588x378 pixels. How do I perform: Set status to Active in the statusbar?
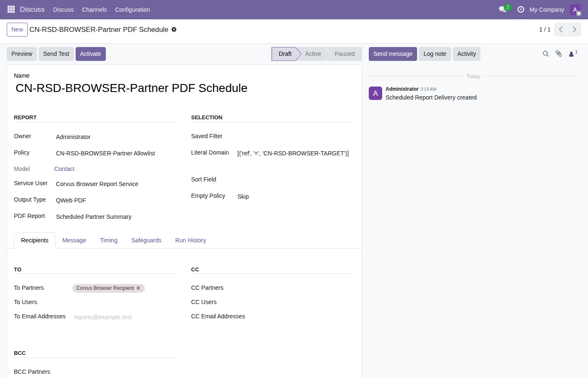pyautogui.click(x=313, y=54)
